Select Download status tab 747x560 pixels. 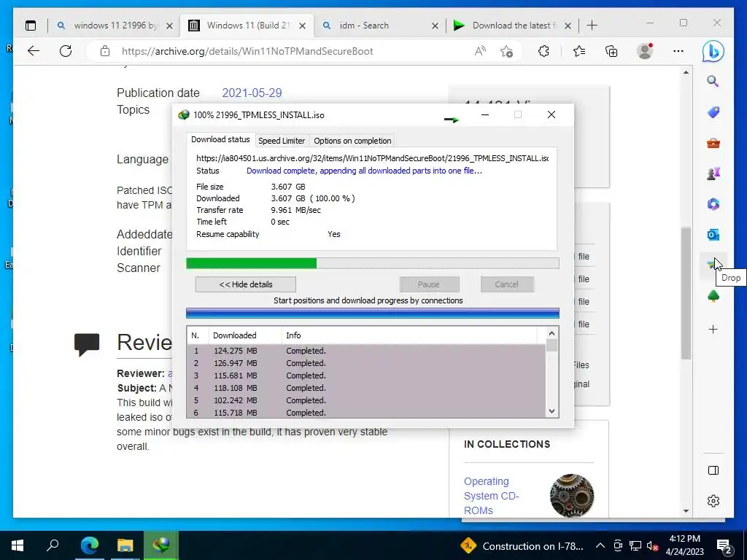(220, 139)
